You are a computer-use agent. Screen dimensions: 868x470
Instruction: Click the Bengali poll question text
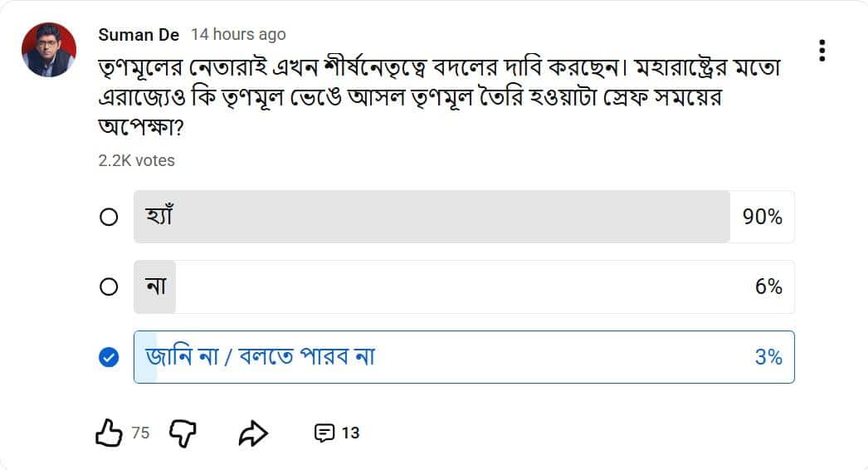point(439,97)
